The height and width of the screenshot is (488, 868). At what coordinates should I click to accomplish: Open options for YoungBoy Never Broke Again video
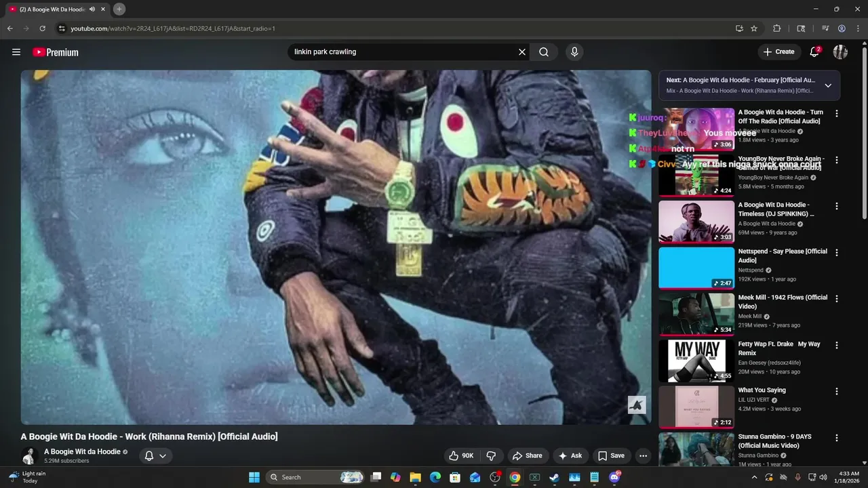coord(836,160)
